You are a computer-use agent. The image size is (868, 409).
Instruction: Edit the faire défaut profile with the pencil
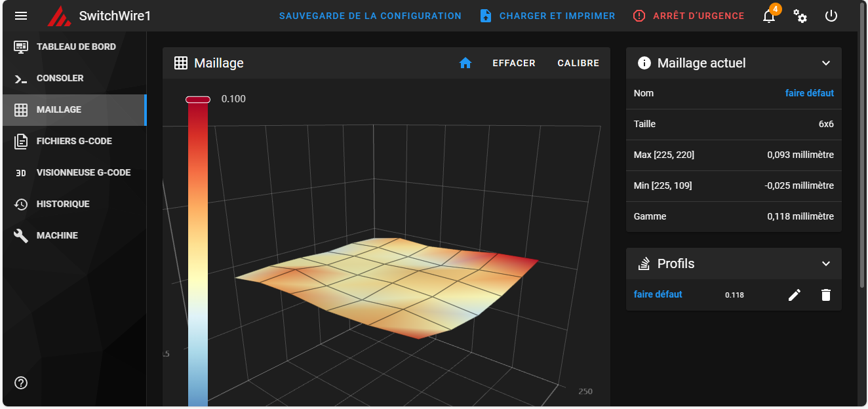click(795, 295)
